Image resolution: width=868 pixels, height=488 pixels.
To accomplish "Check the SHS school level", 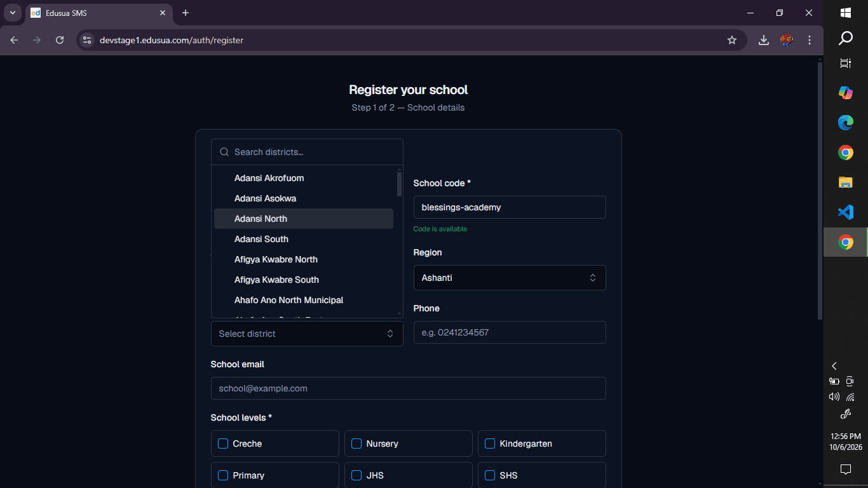I will 490,475.
